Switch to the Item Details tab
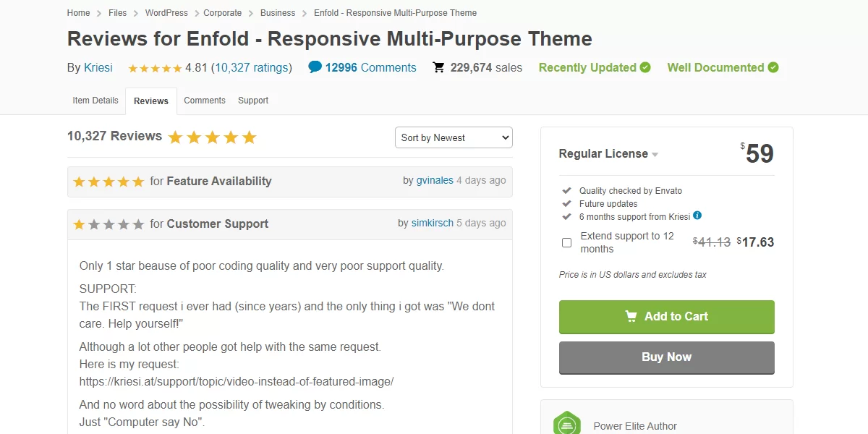The height and width of the screenshot is (434, 868). (95, 101)
